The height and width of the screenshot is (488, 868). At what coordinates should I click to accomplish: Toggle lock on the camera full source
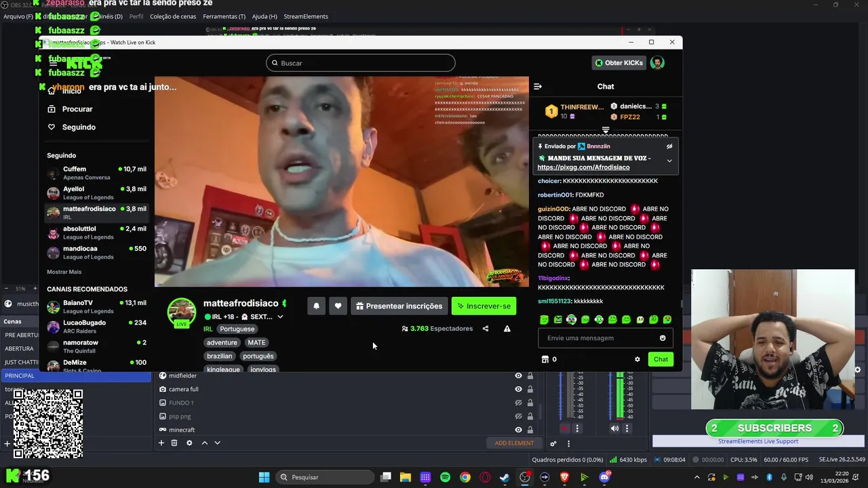(530, 389)
